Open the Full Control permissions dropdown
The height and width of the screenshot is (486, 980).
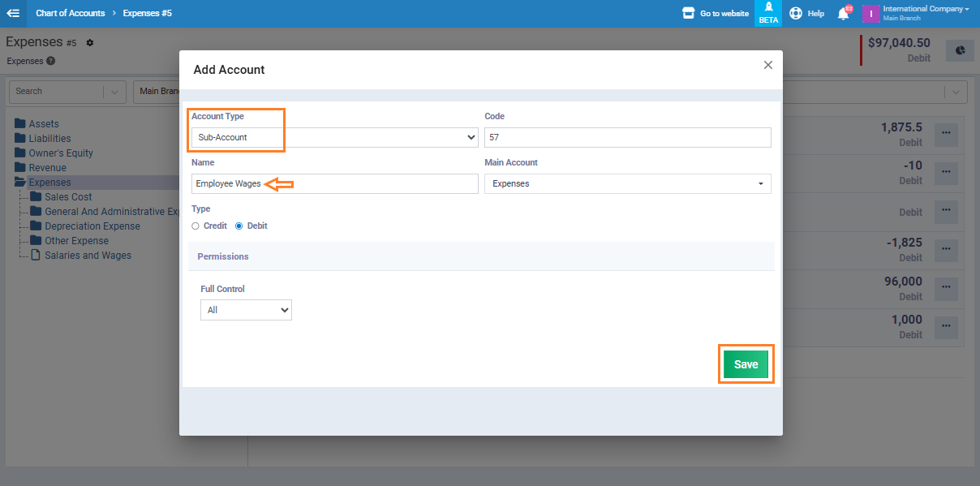(246, 310)
